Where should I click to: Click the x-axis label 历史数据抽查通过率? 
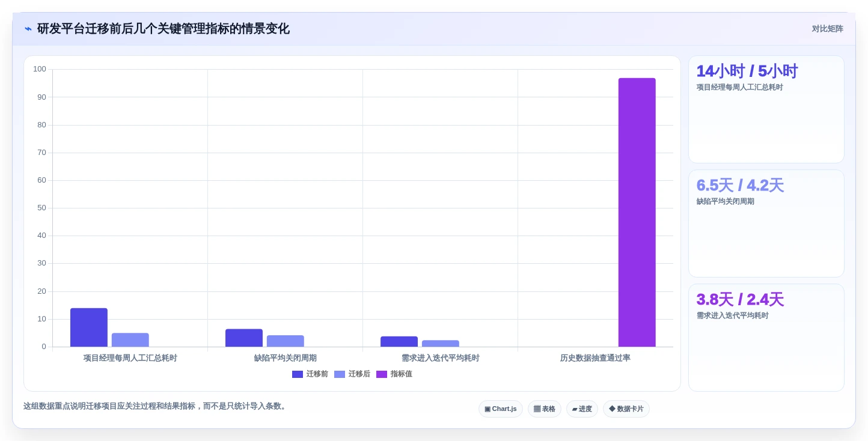click(596, 358)
